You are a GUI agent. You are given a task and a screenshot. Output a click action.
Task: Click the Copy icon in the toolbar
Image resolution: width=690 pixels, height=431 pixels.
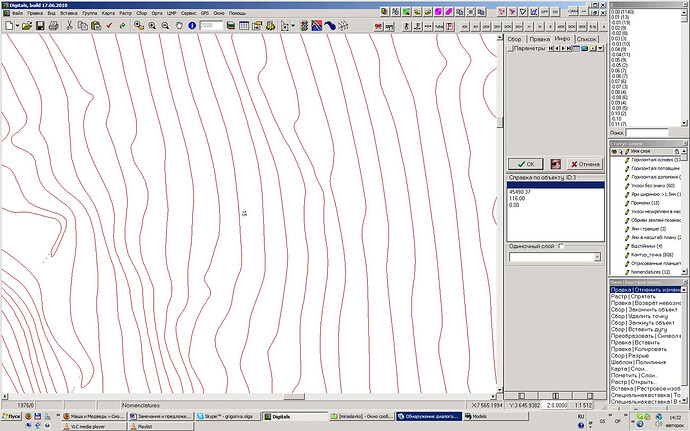82,26
